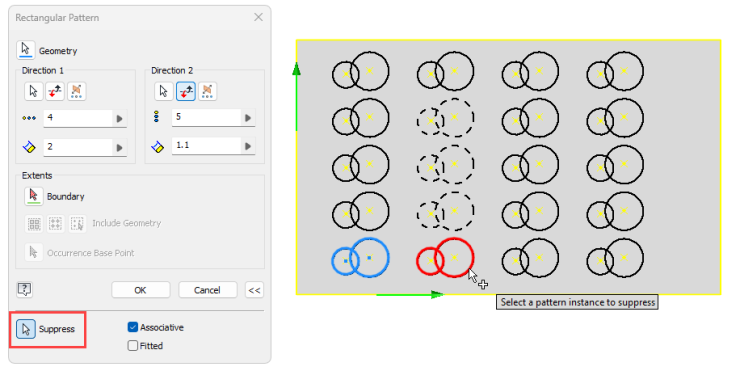This screenshot has width=740, height=371.
Task: Open Direction 1 spacing field arrow
Action: (x=119, y=148)
